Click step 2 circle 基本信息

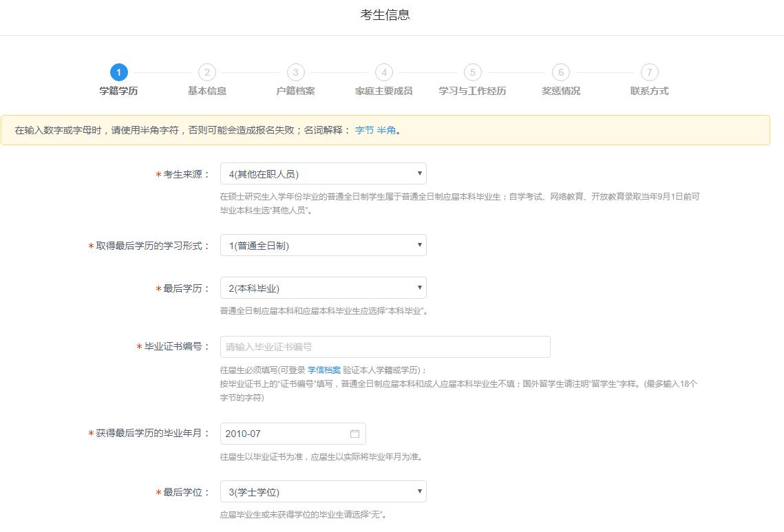pos(207,72)
